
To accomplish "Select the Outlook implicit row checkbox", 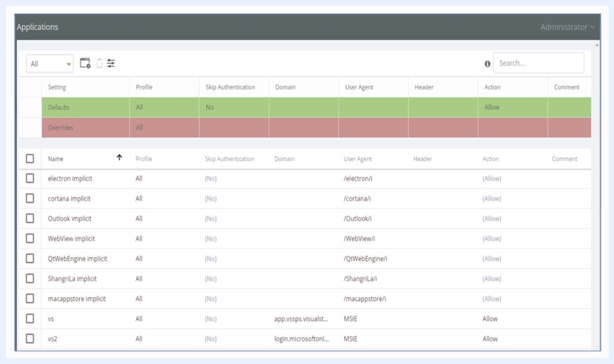I will point(30,218).
